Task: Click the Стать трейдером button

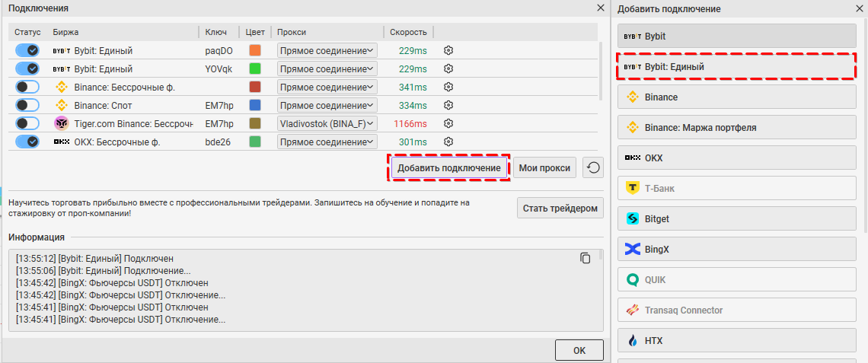Action: 560,209
